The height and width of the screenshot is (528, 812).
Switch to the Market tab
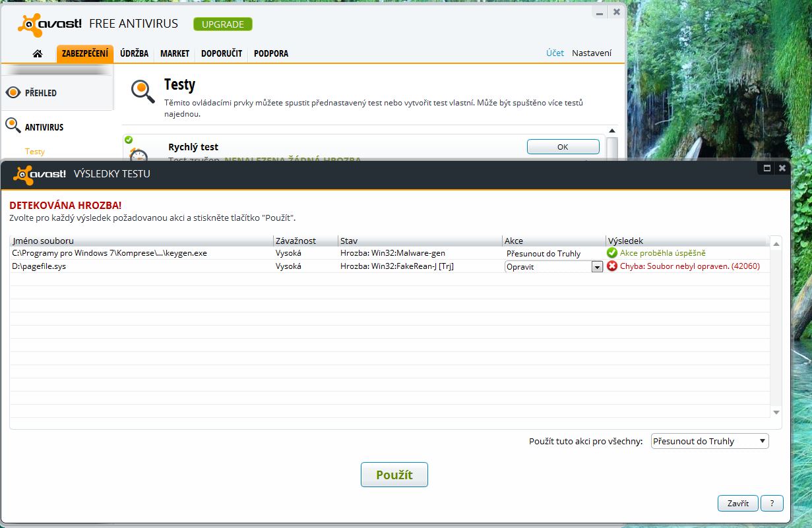(175, 53)
